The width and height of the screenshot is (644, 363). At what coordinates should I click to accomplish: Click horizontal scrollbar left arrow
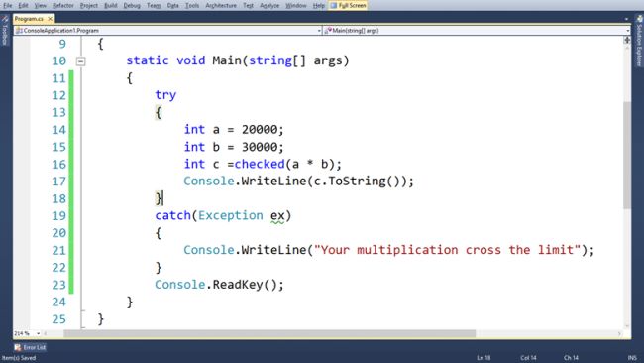coord(46,333)
